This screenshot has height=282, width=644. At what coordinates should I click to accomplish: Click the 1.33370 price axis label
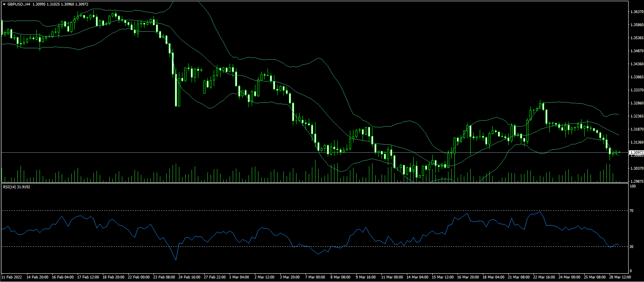tap(636, 90)
